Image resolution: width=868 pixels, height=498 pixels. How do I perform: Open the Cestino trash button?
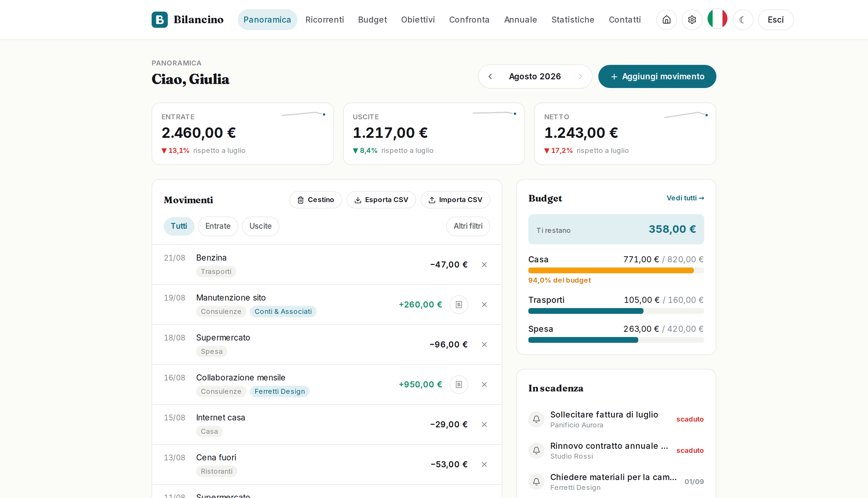[x=315, y=200]
